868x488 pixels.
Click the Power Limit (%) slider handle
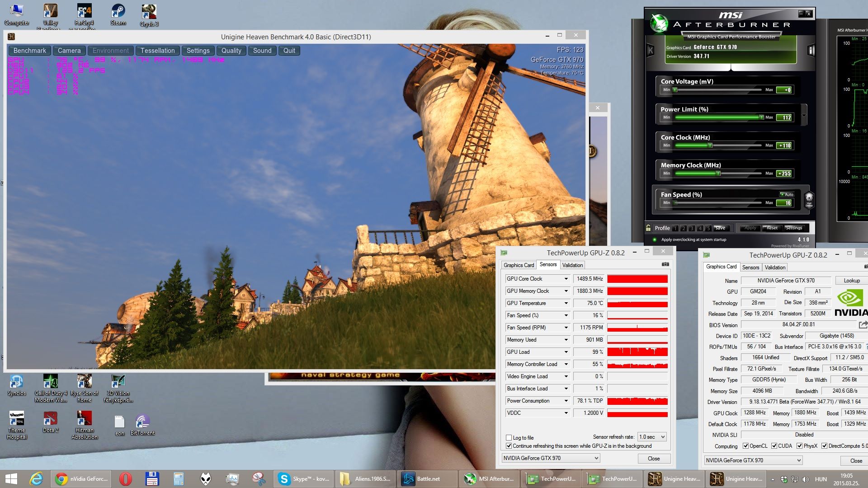click(761, 117)
